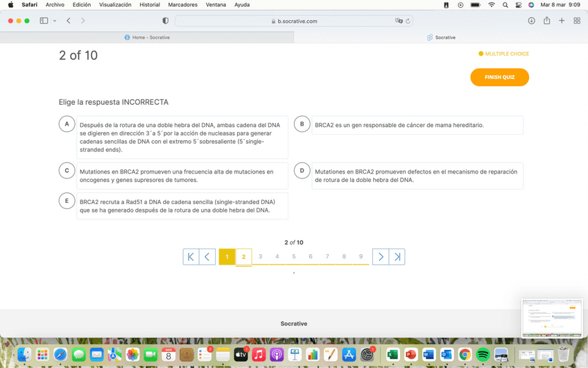Select answer choice E

tap(67, 201)
